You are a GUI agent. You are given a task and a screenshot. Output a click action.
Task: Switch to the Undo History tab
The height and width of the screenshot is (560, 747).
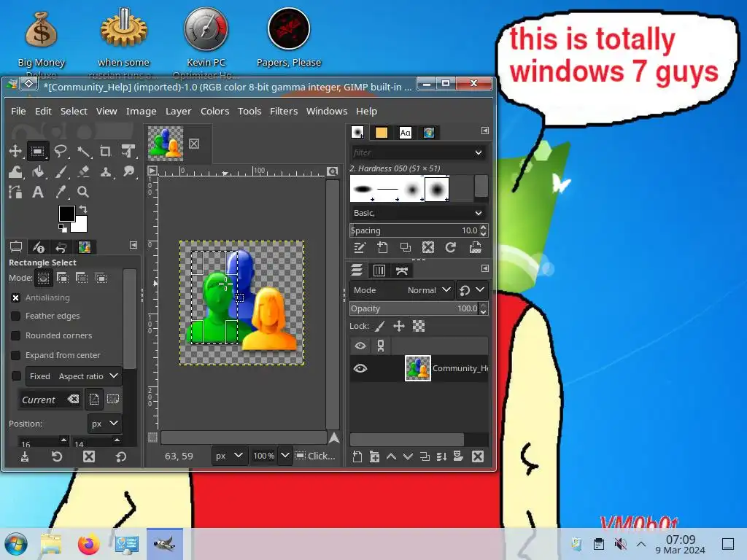point(61,247)
